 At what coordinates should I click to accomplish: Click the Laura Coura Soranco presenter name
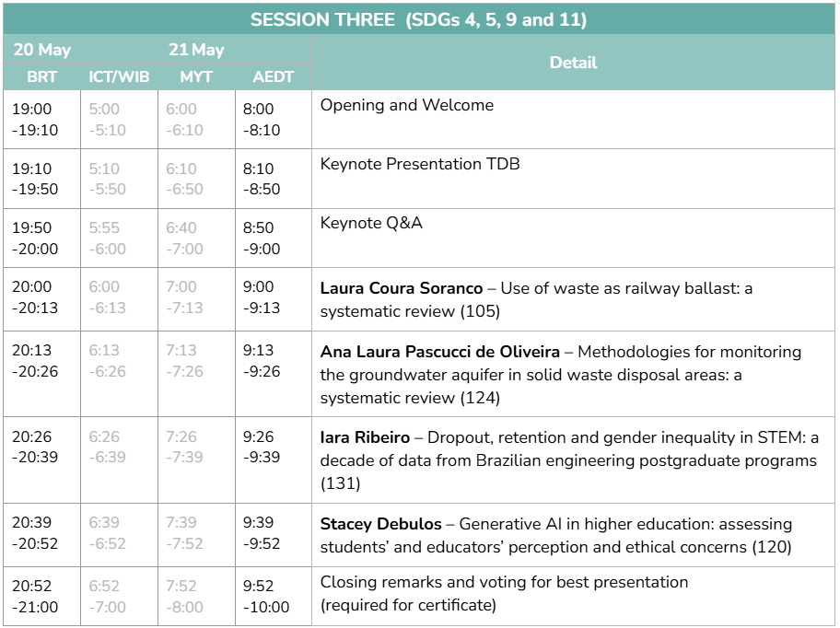point(402,288)
